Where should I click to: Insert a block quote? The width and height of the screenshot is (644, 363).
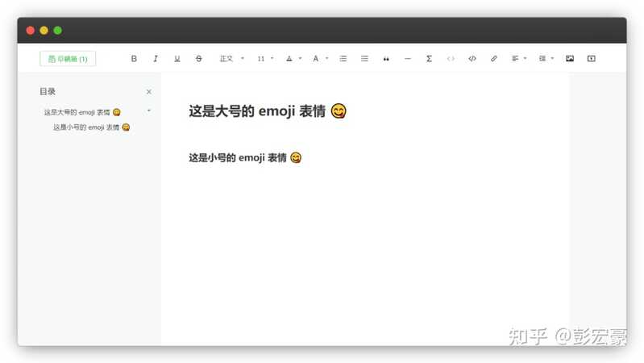tap(386, 59)
